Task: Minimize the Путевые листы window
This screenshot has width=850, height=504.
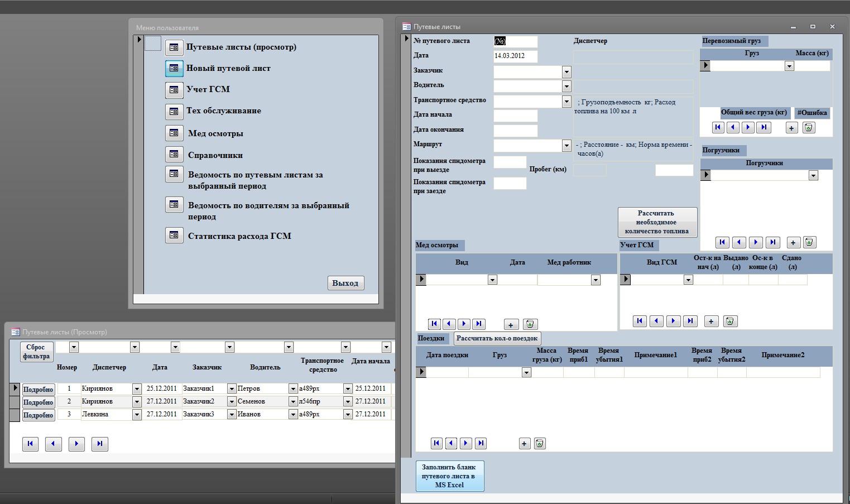Action: (x=793, y=27)
